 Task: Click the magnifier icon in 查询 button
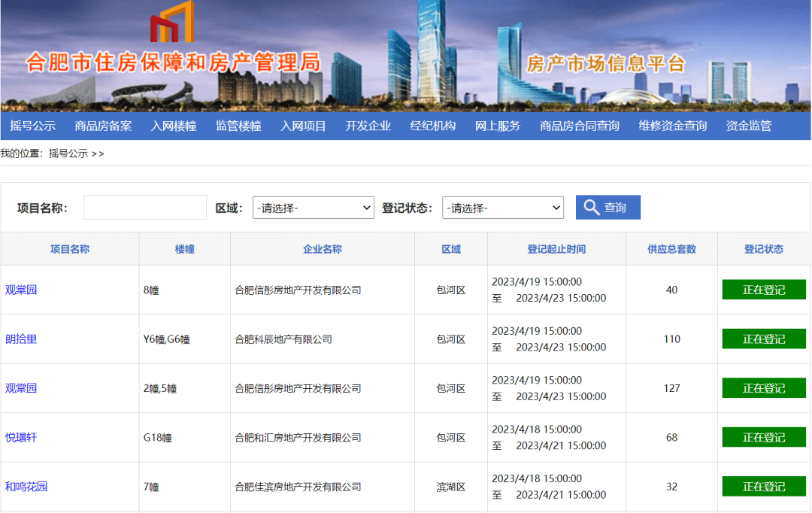(592, 208)
